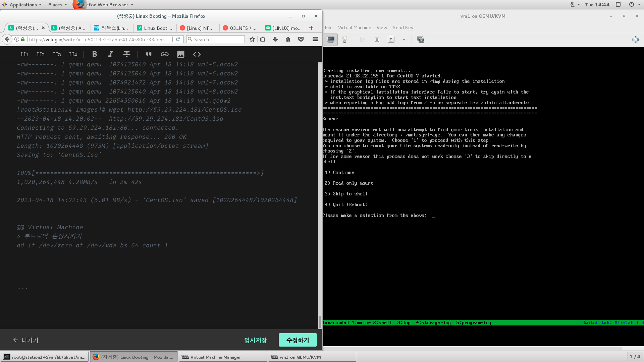This screenshot has height=362, width=644.
Task: Insert a hyperlink using link icon
Action: click(x=164, y=54)
